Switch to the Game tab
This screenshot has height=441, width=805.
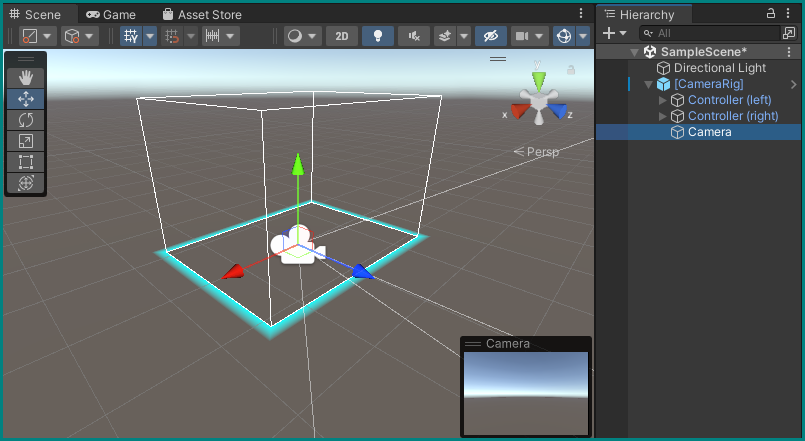[x=111, y=14]
